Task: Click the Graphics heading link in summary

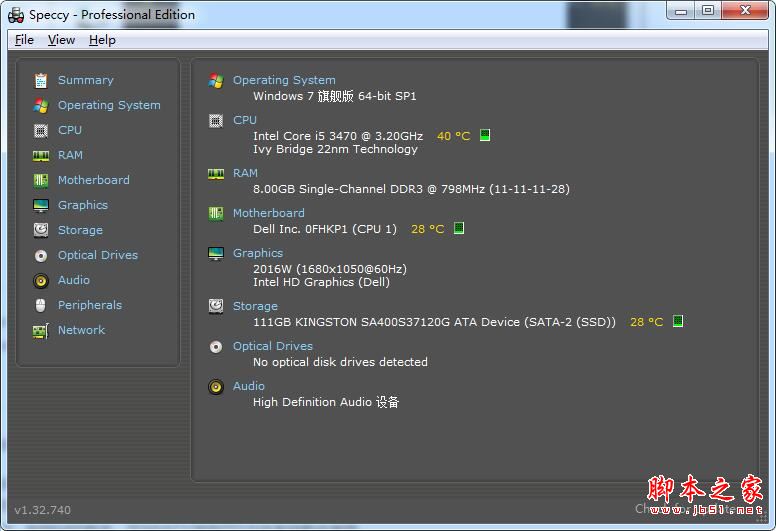Action: [x=258, y=253]
